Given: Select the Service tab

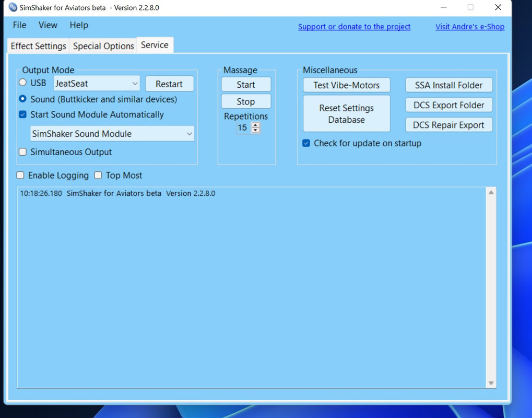Looking at the screenshot, I should click(155, 45).
